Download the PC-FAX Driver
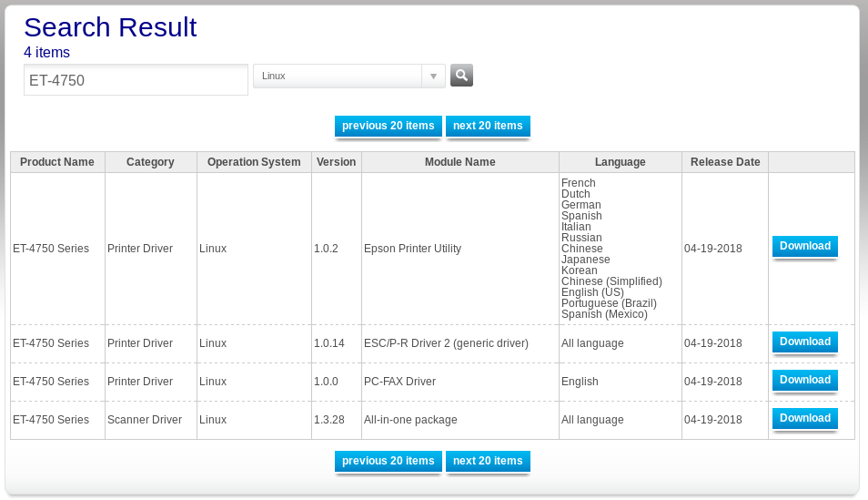 point(804,381)
